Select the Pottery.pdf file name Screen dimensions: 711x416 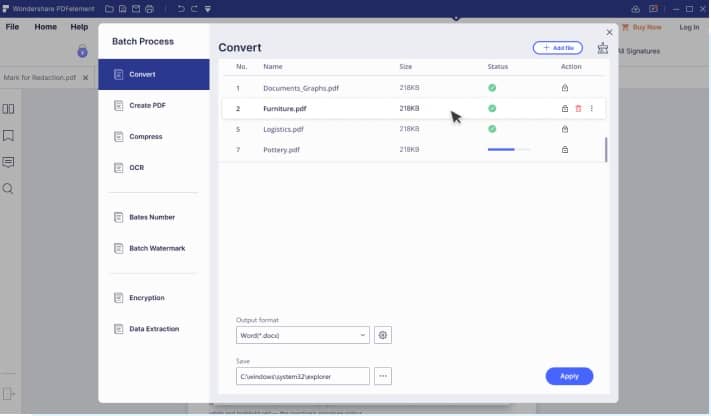282,150
